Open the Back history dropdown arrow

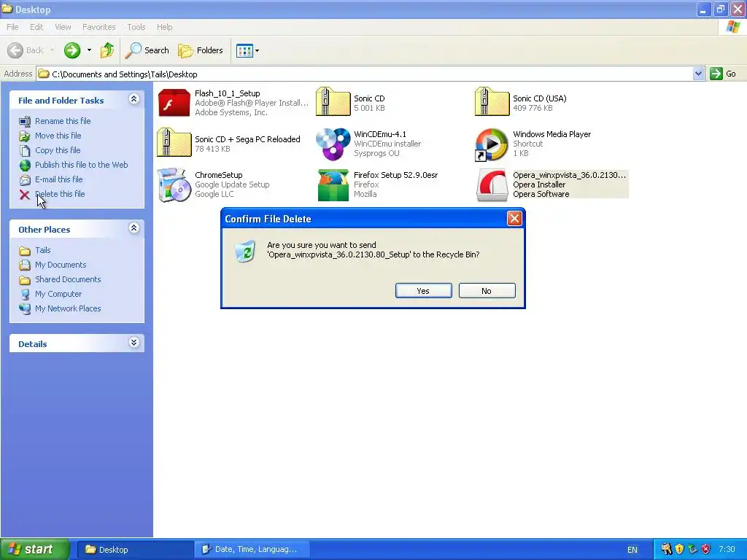52,50
